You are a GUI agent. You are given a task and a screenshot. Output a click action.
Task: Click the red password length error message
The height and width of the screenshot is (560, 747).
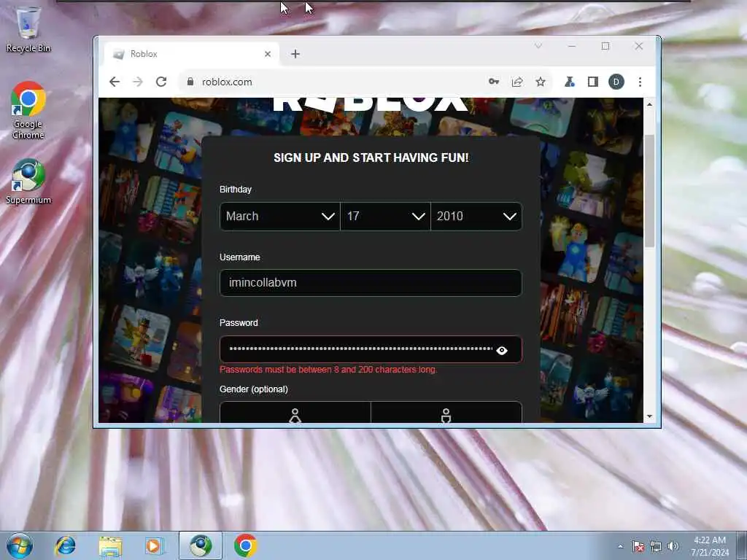[x=328, y=370]
